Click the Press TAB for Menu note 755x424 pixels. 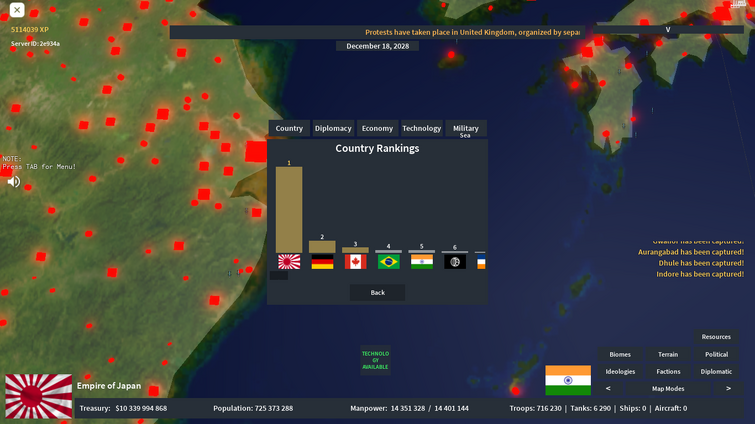[x=39, y=163]
